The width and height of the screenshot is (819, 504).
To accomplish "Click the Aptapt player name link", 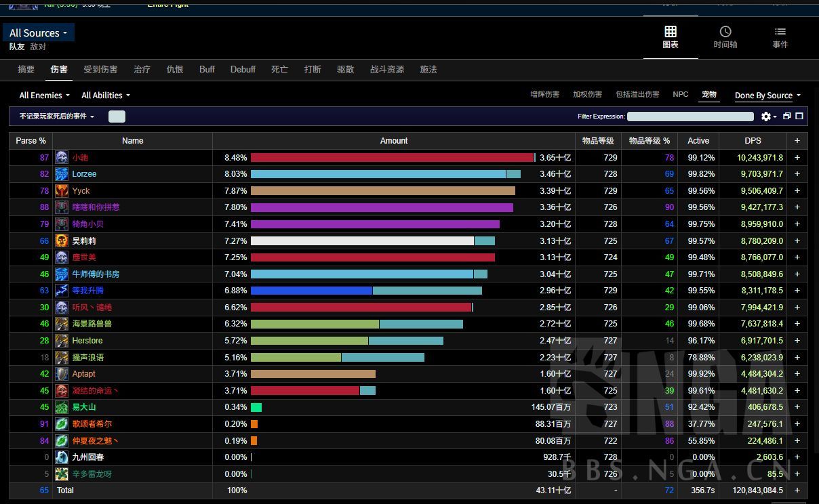I will [83, 374].
